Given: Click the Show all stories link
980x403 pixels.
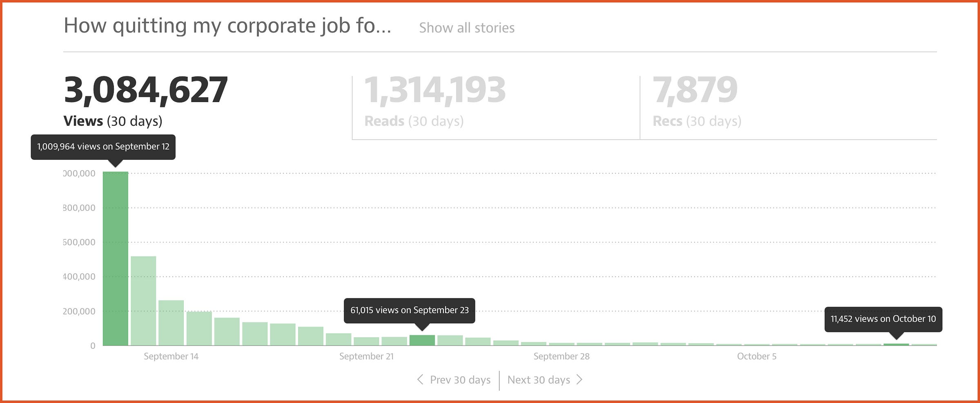Looking at the screenshot, I should pyautogui.click(x=467, y=28).
